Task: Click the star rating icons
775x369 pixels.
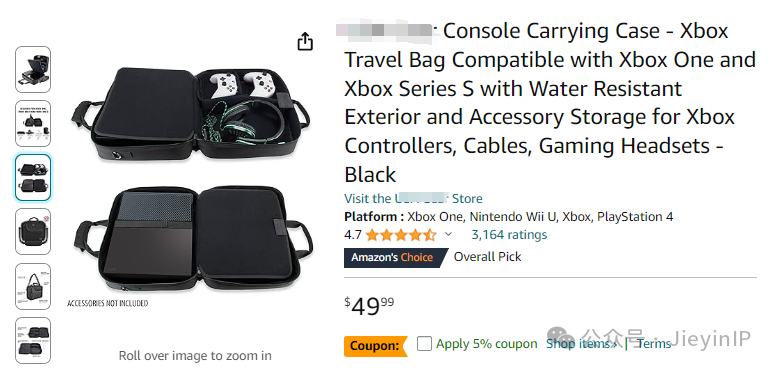Action: pyautogui.click(x=401, y=235)
